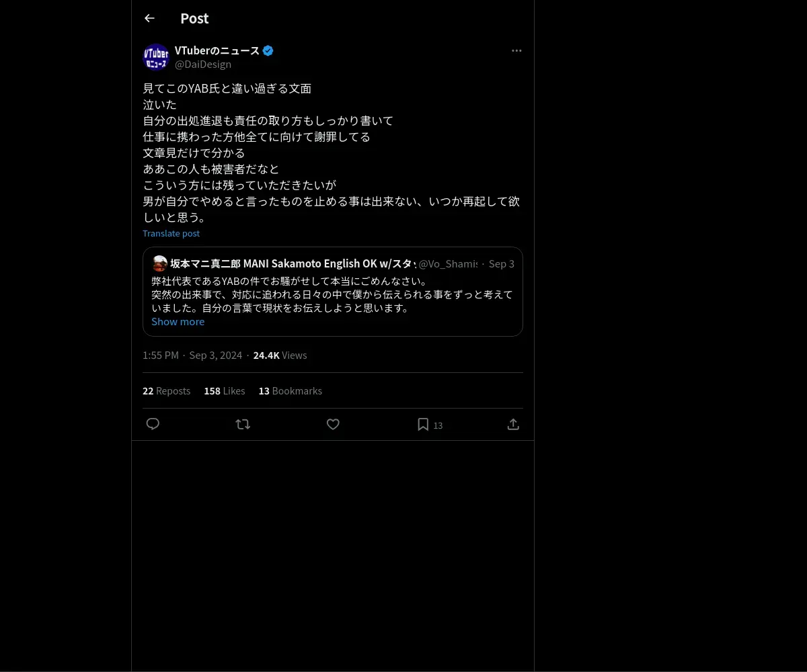Click the quoted author's small avatar
807x672 pixels.
coord(159,263)
